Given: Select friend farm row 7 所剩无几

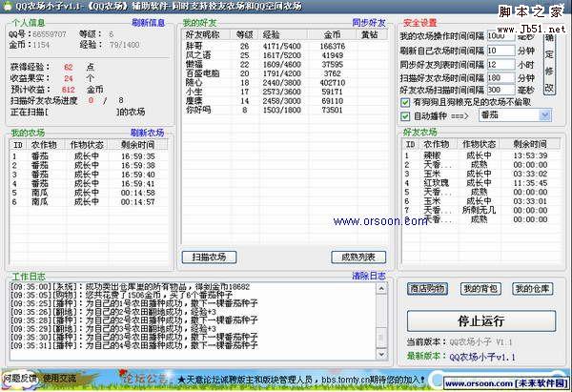Looking at the screenshot, I should pyautogui.click(x=480, y=210).
